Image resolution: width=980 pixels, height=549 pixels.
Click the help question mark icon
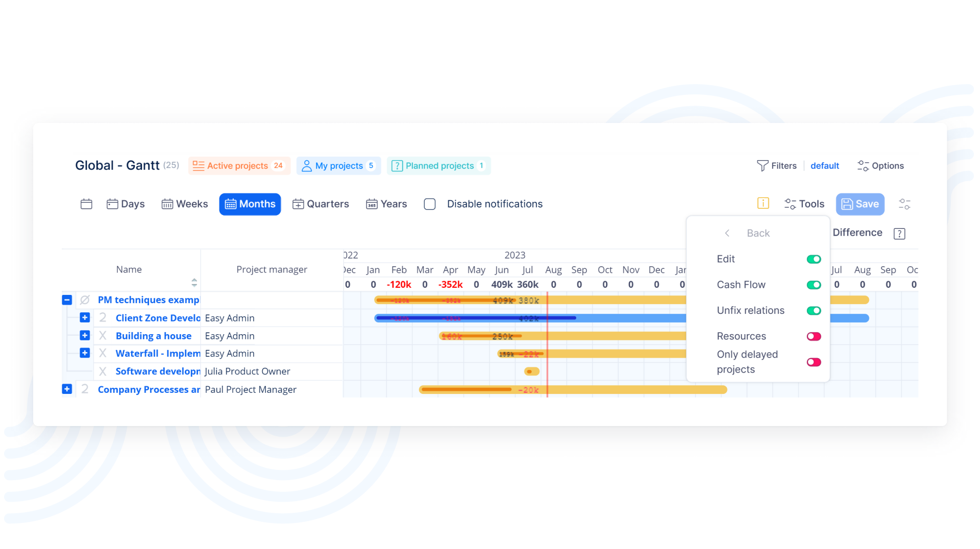coord(899,234)
